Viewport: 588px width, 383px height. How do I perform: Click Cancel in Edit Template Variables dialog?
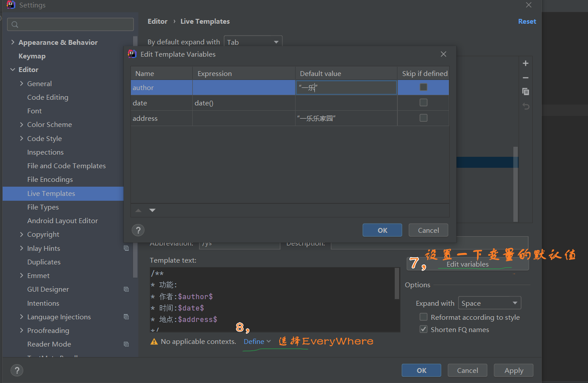click(428, 230)
